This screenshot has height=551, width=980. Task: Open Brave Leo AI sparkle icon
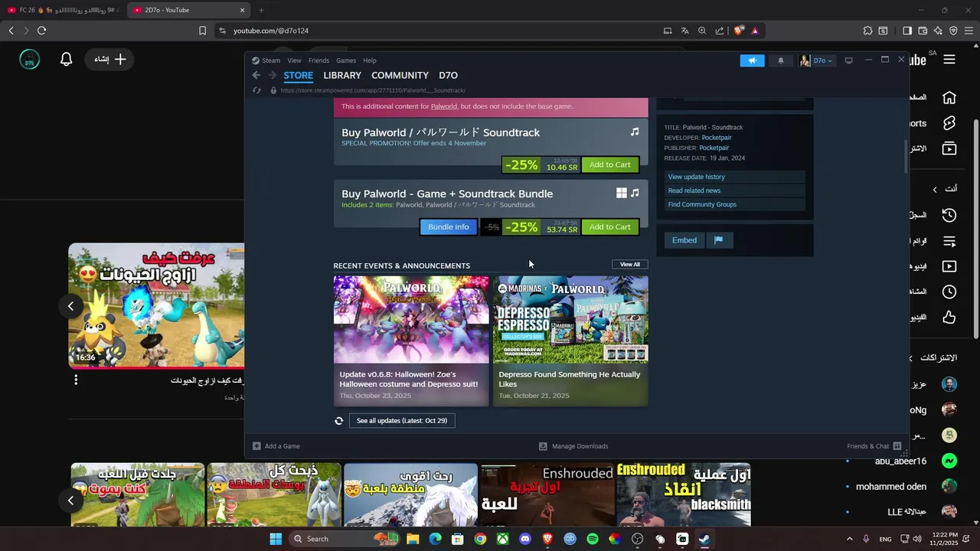pyautogui.click(x=938, y=31)
